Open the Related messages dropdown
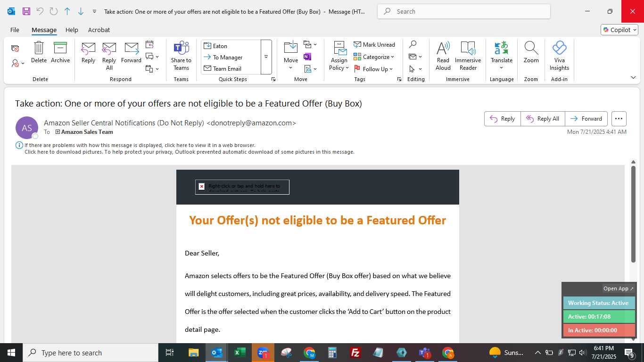This screenshot has height=362, width=644. (x=415, y=57)
